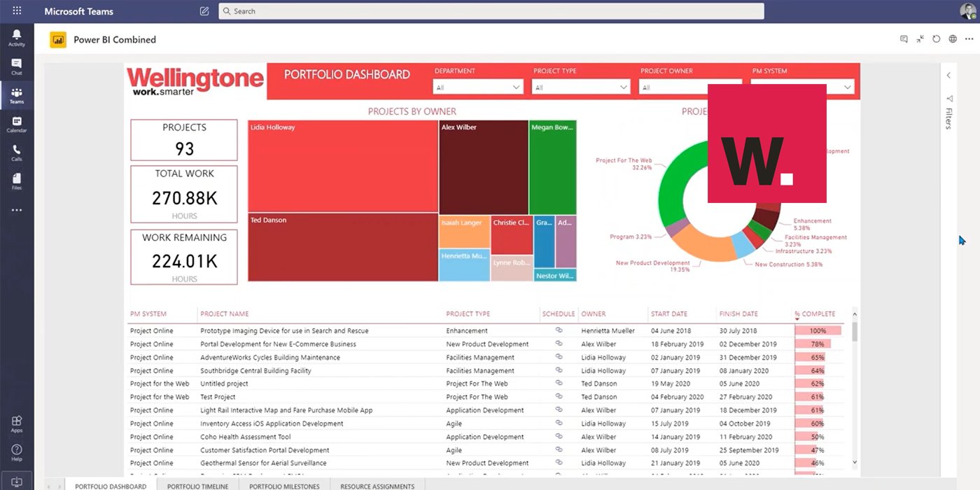The height and width of the screenshot is (490, 980).
Task: Sort by Owner column header
Action: [x=594, y=314]
